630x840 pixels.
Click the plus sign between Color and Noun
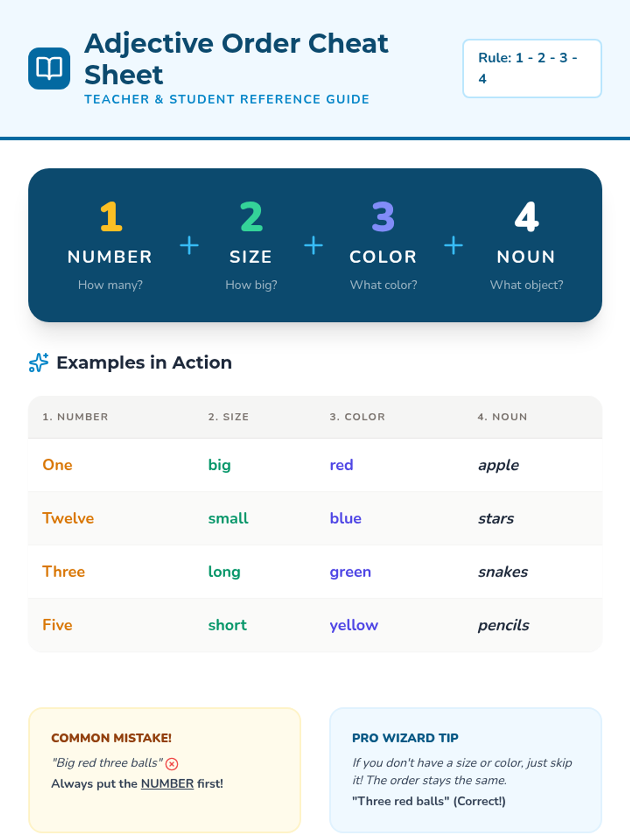pyautogui.click(x=454, y=245)
